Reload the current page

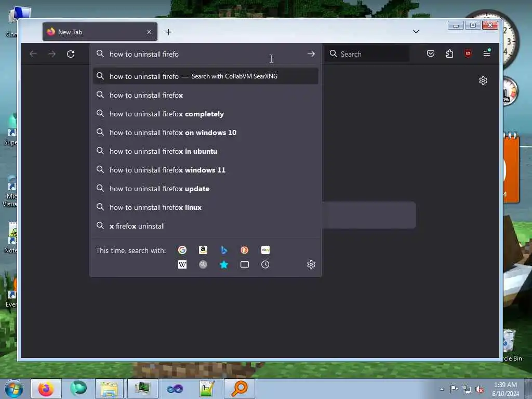click(71, 54)
